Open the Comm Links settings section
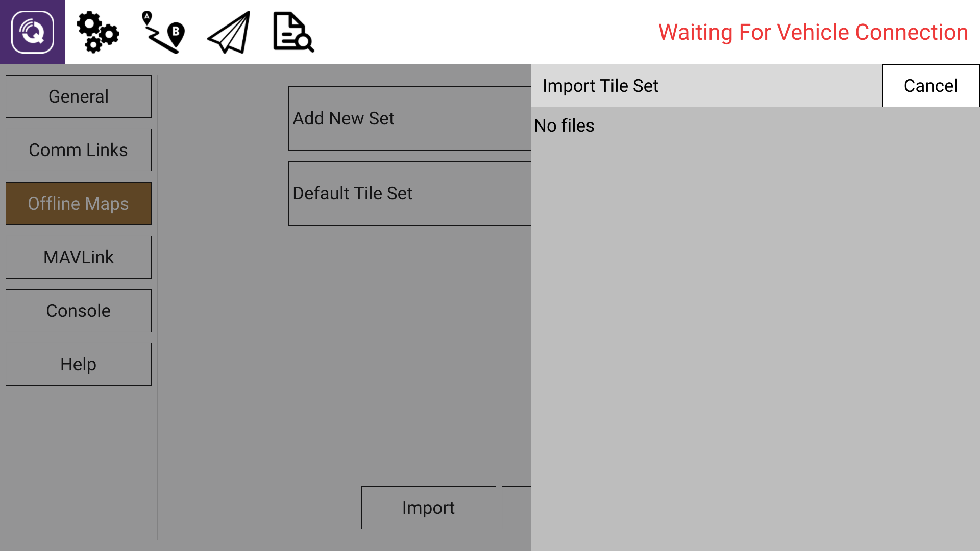This screenshot has height=551, width=980. (78, 149)
